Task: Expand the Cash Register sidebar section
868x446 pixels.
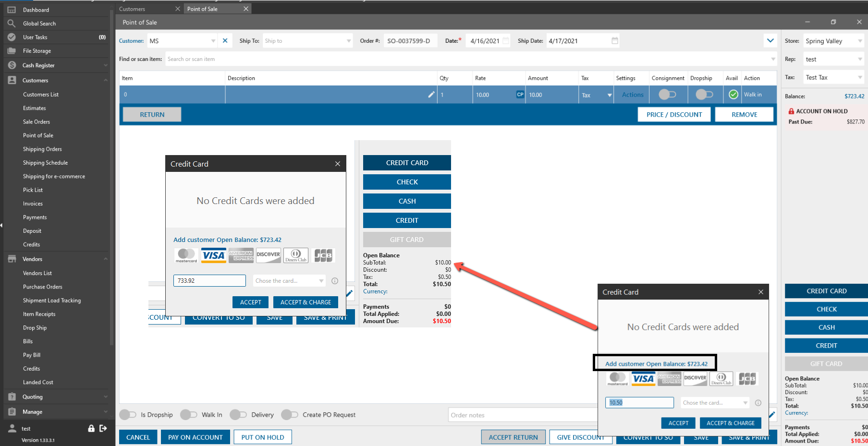Action: 105,65
